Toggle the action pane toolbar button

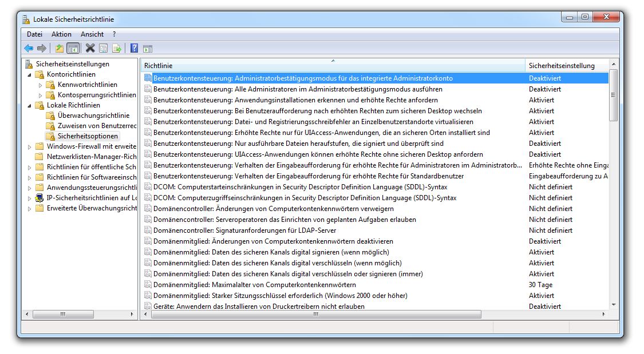[148, 49]
